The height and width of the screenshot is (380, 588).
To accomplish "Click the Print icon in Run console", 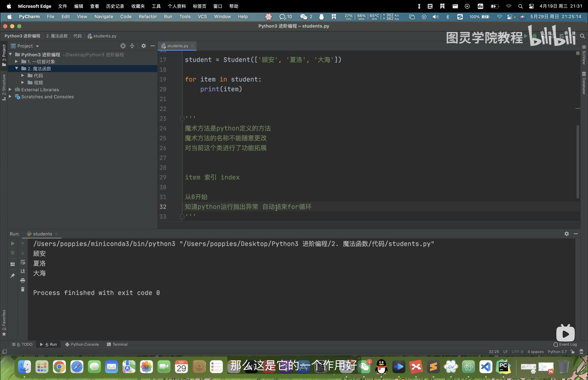I will (x=23, y=280).
